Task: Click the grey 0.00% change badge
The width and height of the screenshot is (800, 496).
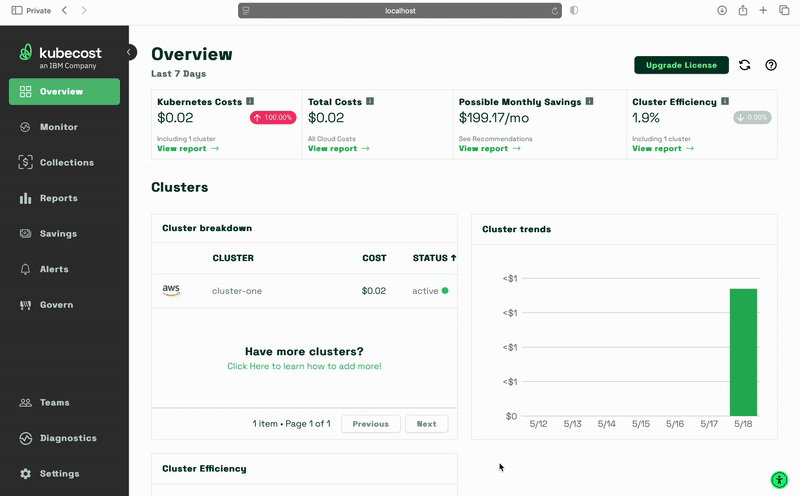Action: coord(752,117)
